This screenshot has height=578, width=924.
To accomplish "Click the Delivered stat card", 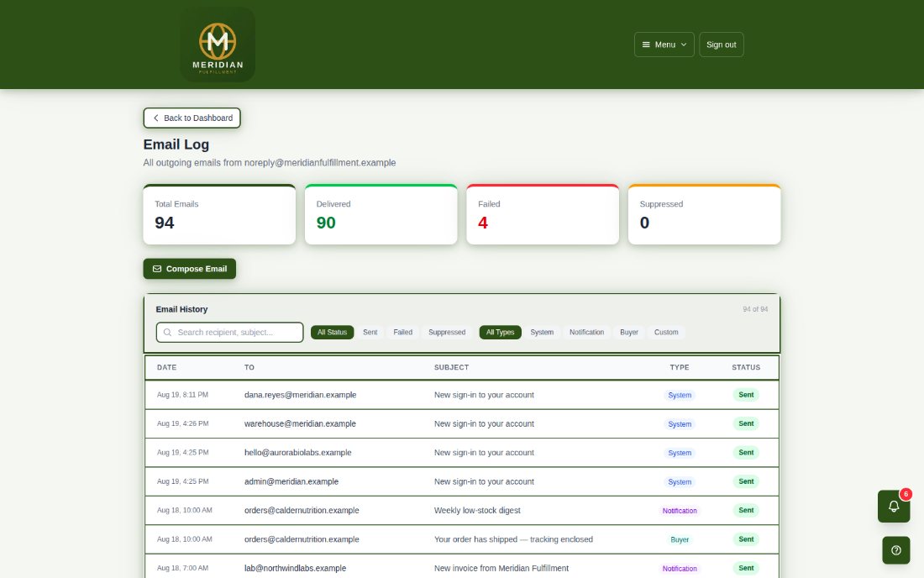I will point(381,214).
